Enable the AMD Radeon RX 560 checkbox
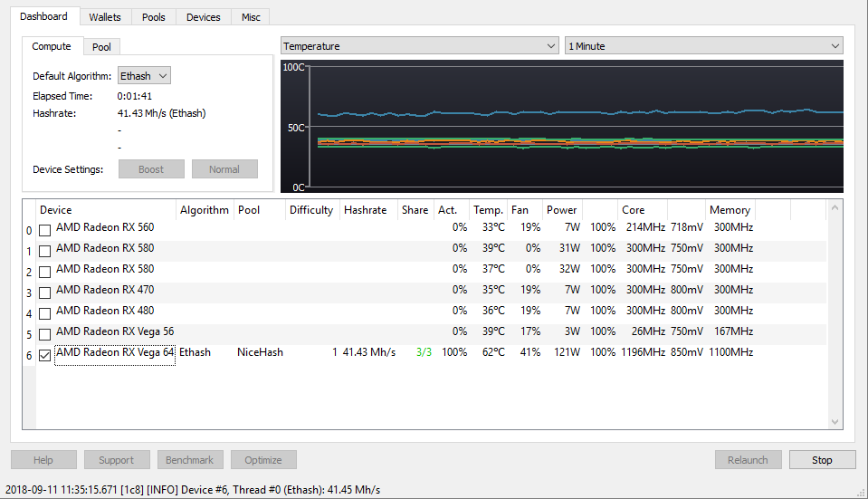Image resolution: width=868 pixels, height=499 pixels. pos(45,230)
